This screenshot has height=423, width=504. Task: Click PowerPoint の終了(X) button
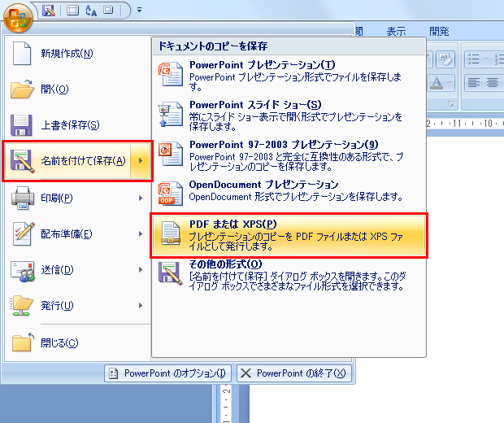point(294,373)
